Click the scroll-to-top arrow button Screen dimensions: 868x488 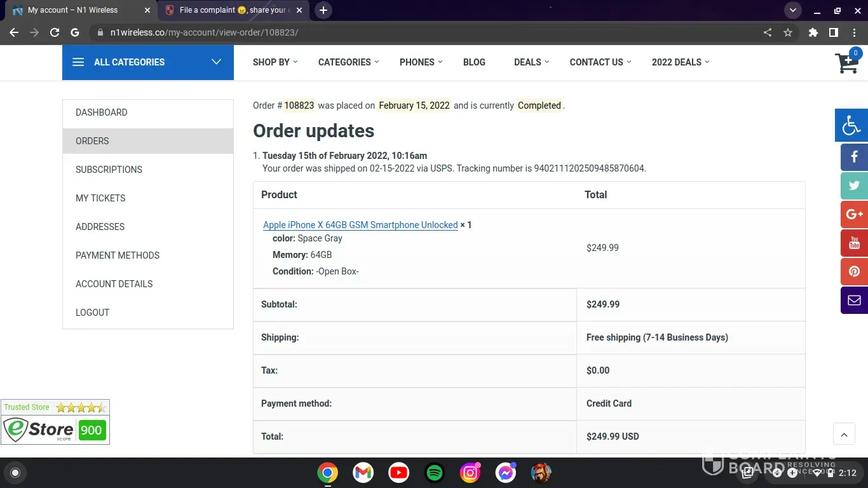[844, 435]
